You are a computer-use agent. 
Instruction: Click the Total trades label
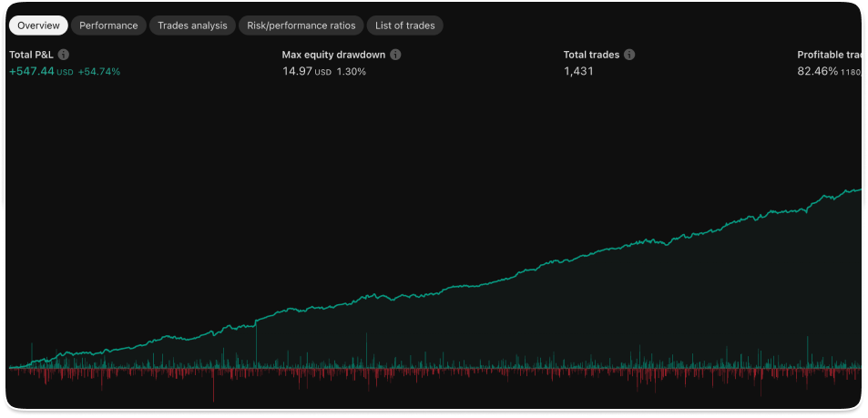pos(591,55)
